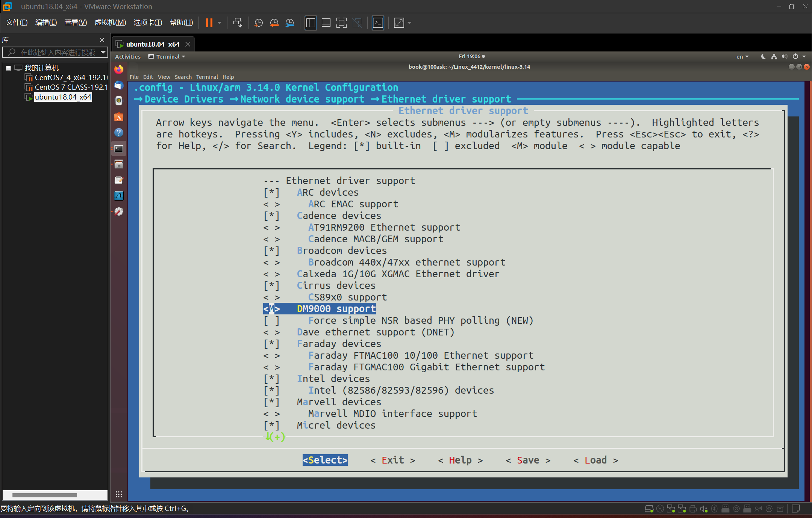Viewport: 812px width, 518px height.
Task: Open the snapshot manager icon
Action: [x=289, y=23]
